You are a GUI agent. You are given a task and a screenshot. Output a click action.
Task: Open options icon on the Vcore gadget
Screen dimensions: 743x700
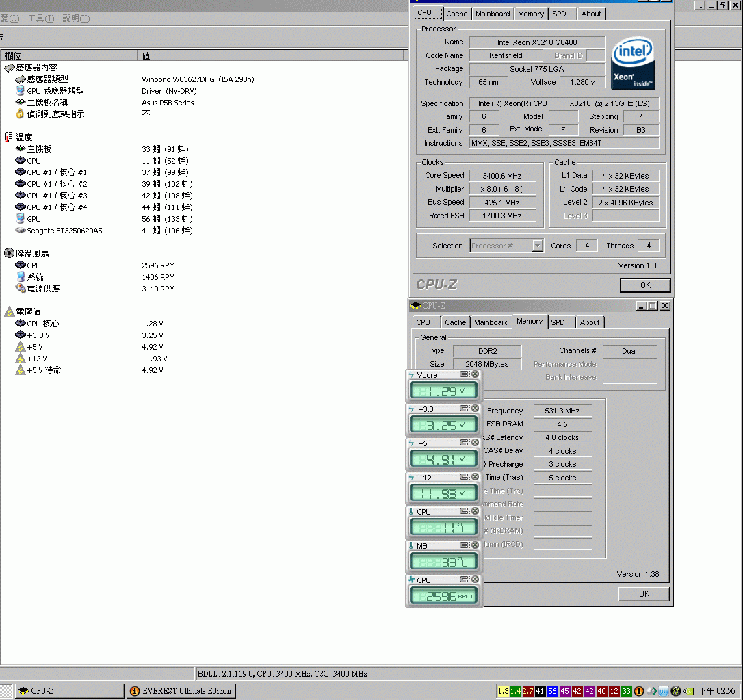(x=465, y=374)
